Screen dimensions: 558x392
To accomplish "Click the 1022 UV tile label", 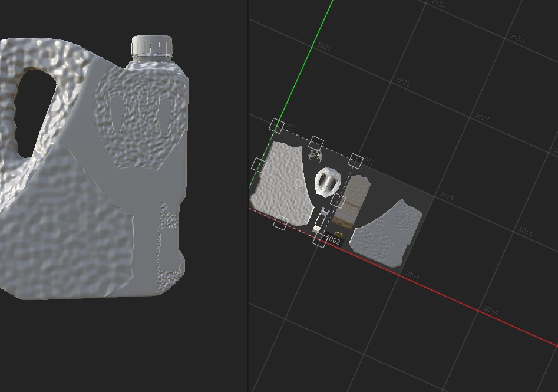I will (403, 83).
